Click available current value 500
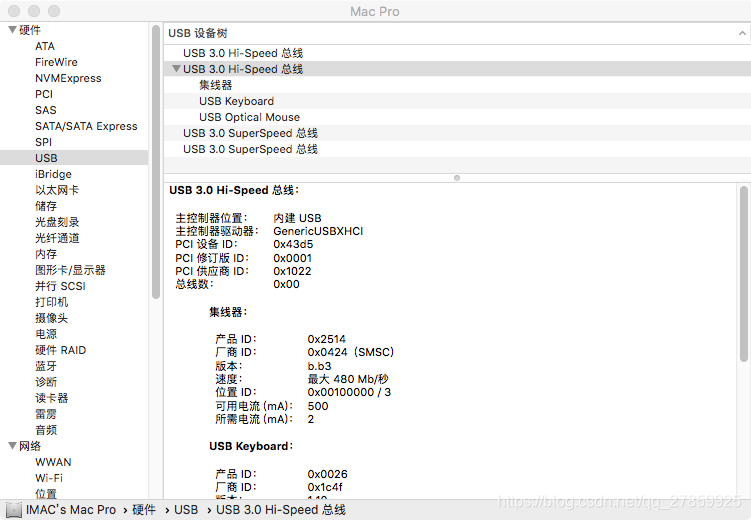The height and width of the screenshot is (520, 751). (x=318, y=406)
